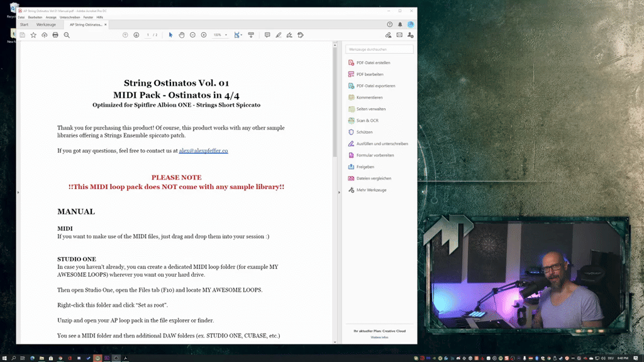Select the arrow selection tool
This screenshot has height=362, width=644.
point(170,35)
